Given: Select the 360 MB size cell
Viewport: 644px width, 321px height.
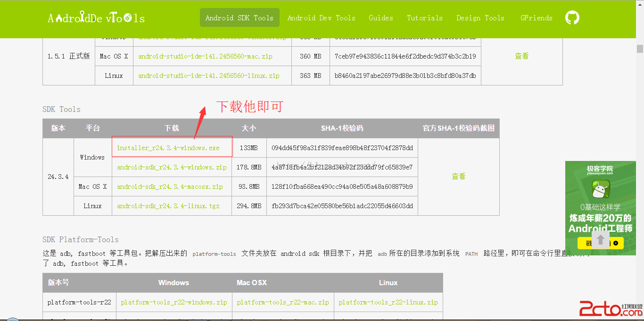Looking at the screenshot, I should point(311,56).
